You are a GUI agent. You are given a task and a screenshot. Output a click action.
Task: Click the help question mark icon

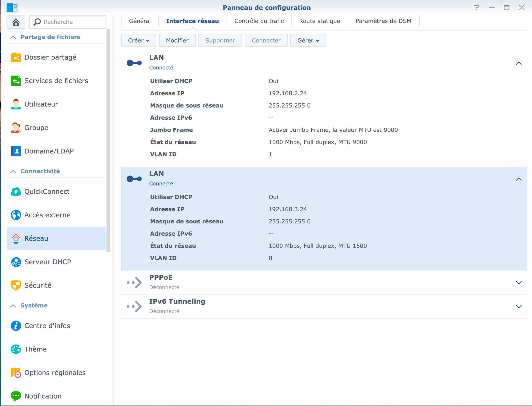477,8
